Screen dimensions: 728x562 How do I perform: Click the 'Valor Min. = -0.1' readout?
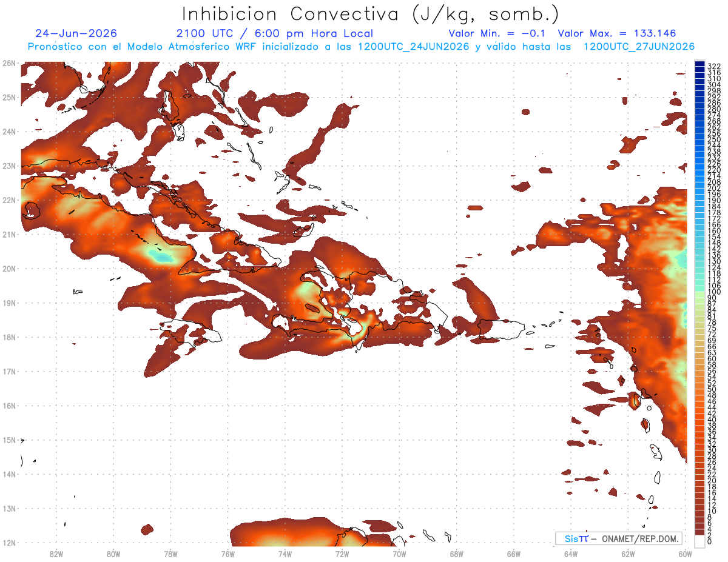pos(498,33)
